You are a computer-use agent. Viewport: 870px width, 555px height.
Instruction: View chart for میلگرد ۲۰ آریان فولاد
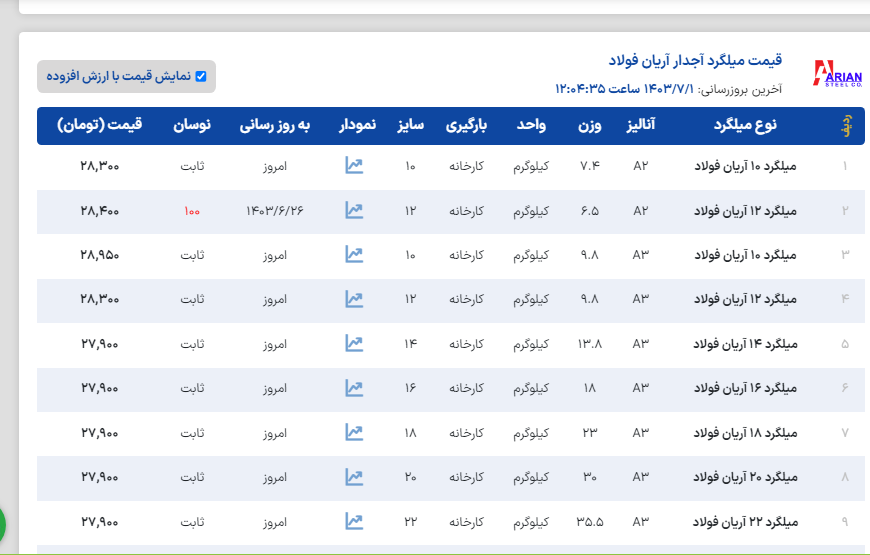(x=354, y=477)
